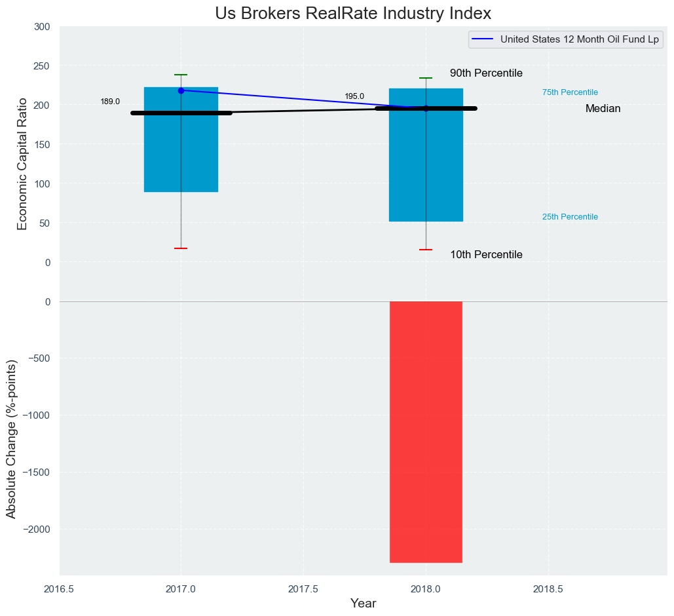Image resolution: width=674 pixels, height=616 pixels.
Task: Select the 'United States 12 Month Oil Fund Lp' legend entry
Action: coord(579,39)
